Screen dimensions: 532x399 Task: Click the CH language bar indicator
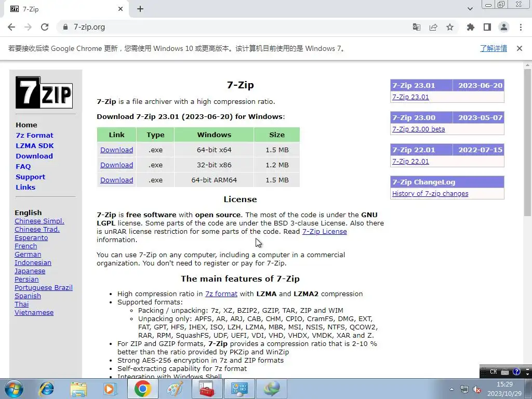click(x=494, y=372)
